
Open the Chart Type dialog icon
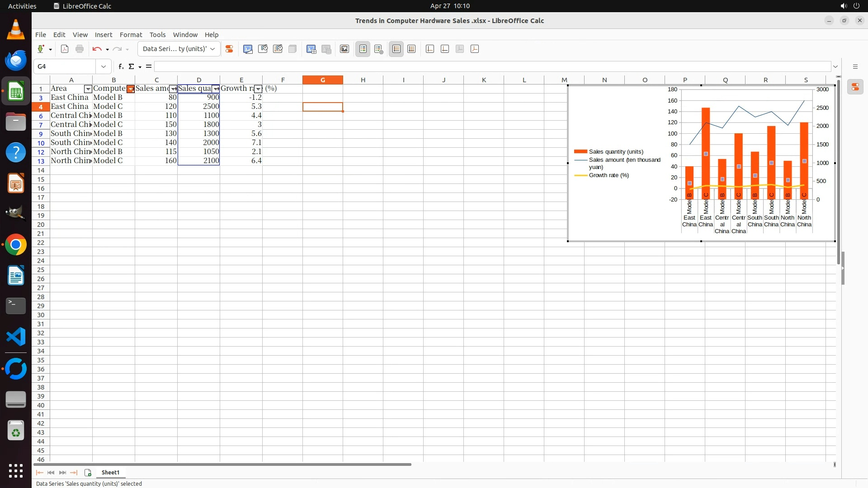(x=248, y=49)
